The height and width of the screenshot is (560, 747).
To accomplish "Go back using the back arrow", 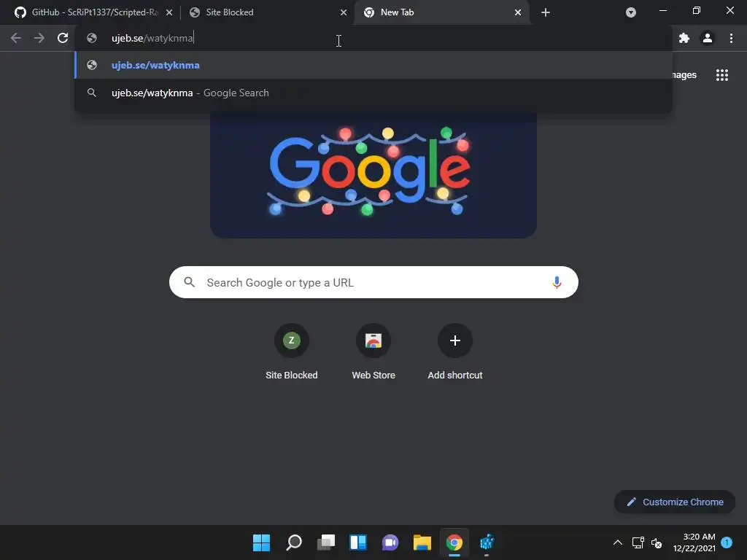I will point(16,38).
